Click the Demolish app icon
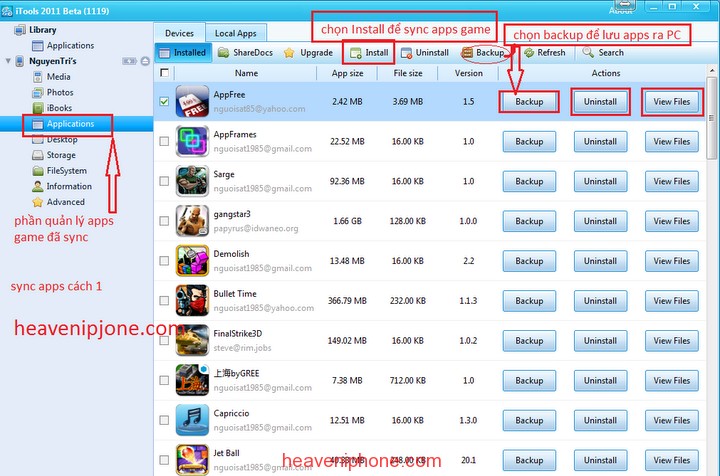The width and height of the screenshot is (720, 476). pos(192,261)
